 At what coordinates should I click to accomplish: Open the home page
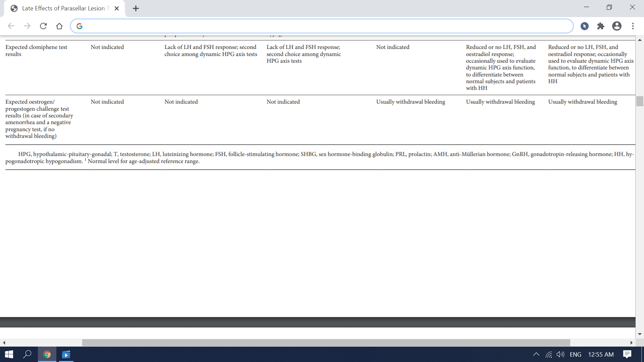tap(59, 26)
